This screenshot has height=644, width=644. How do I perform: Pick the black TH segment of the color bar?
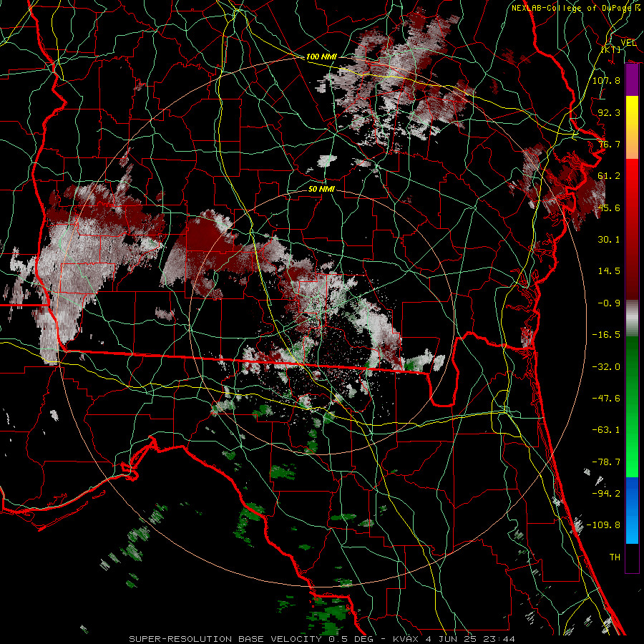[x=632, y=558]
